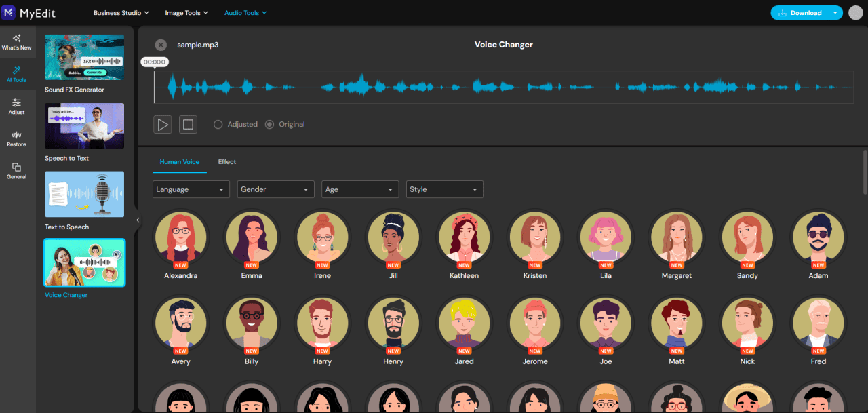The height and width of the screenshot is (413, 868).
Task: Expand the Image Tools menu
Action: click(186, 13)
